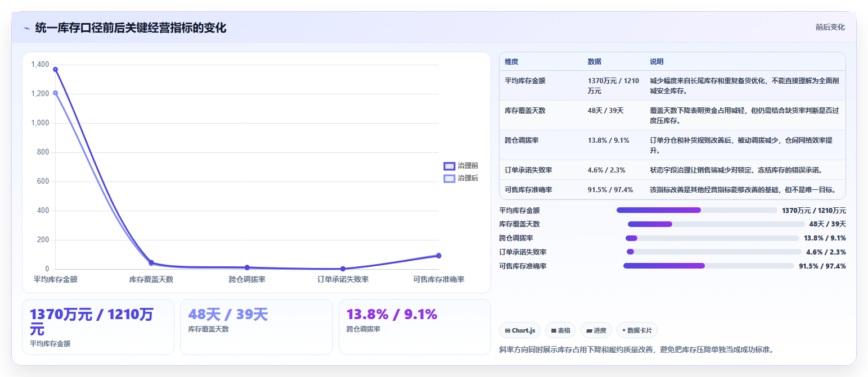Click the 订单承诺失败率 progress bar
Screen dimensions: 868x377
tap(714, 252)
